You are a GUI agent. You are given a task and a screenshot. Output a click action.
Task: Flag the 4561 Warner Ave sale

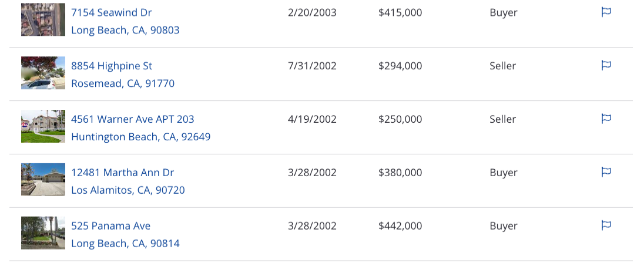point(606,119)
